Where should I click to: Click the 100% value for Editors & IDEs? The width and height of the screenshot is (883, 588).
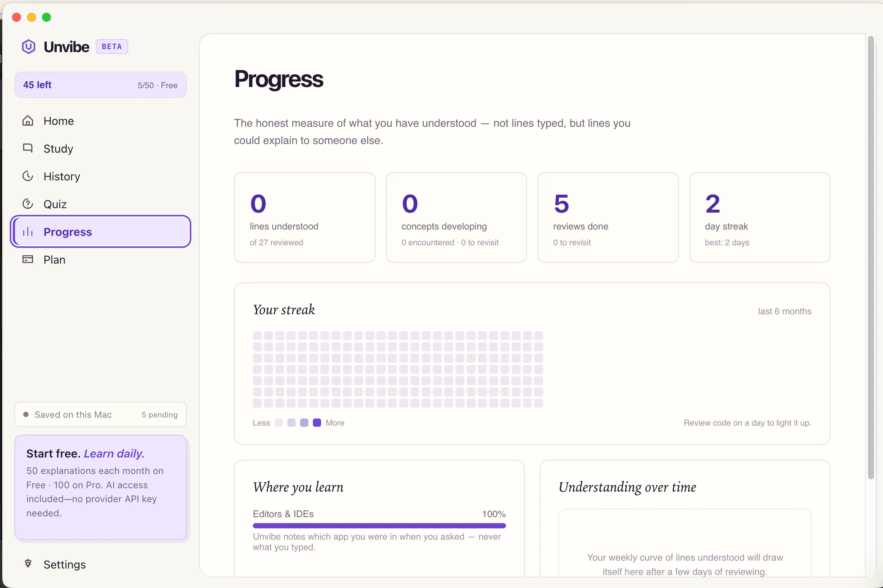tap(494, 514)
